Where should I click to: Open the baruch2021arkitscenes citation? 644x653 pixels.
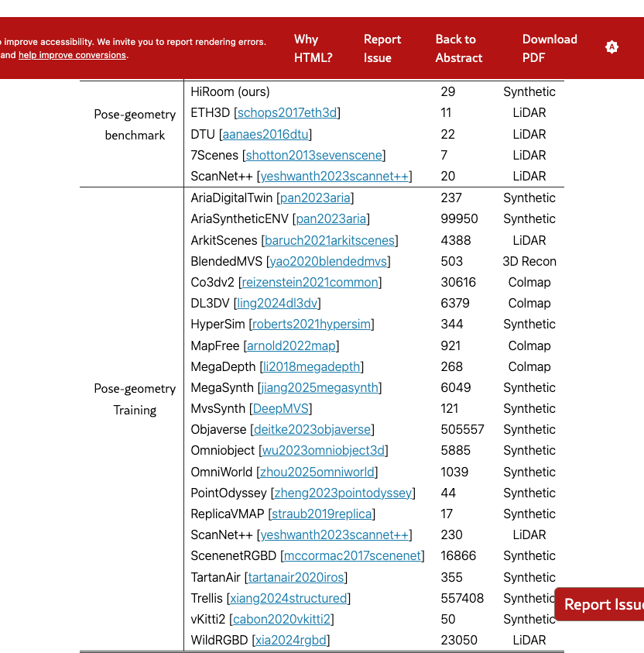[331, 240]
